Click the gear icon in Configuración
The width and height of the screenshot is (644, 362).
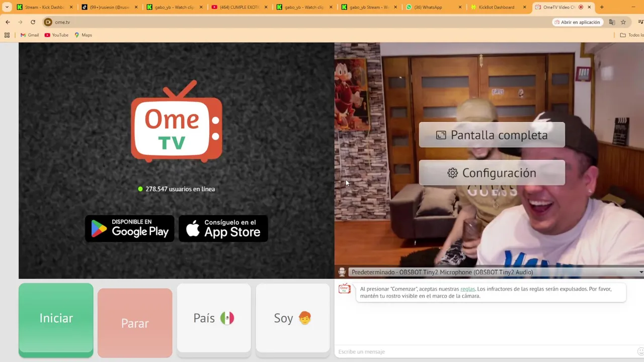[x=452, y=173]
